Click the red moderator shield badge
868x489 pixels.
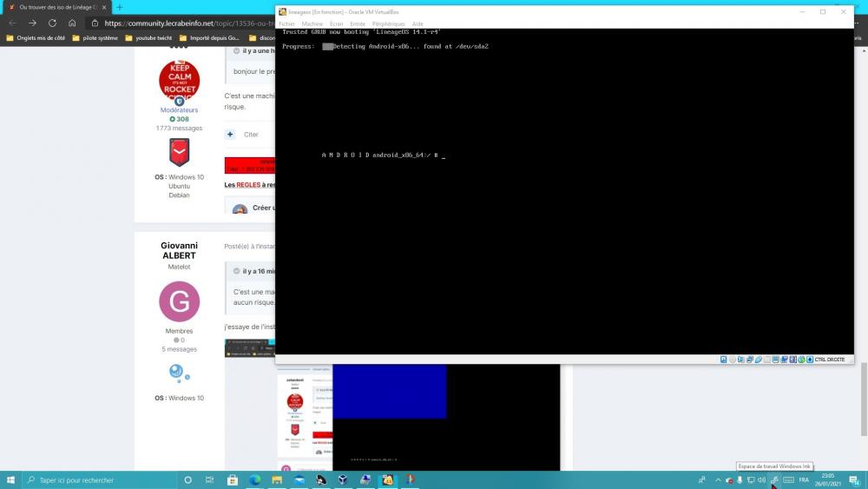[180, 152]
